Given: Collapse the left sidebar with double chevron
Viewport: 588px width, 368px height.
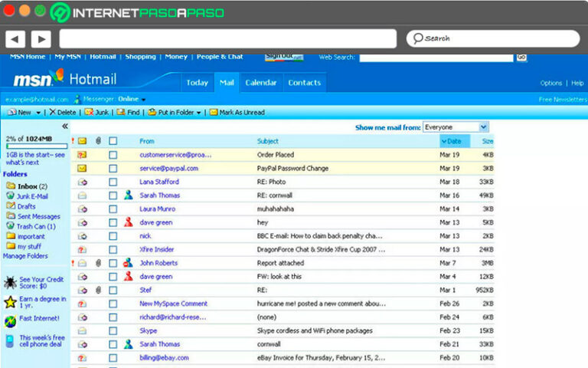Looking at the screenshot, I should pos(65,127).
